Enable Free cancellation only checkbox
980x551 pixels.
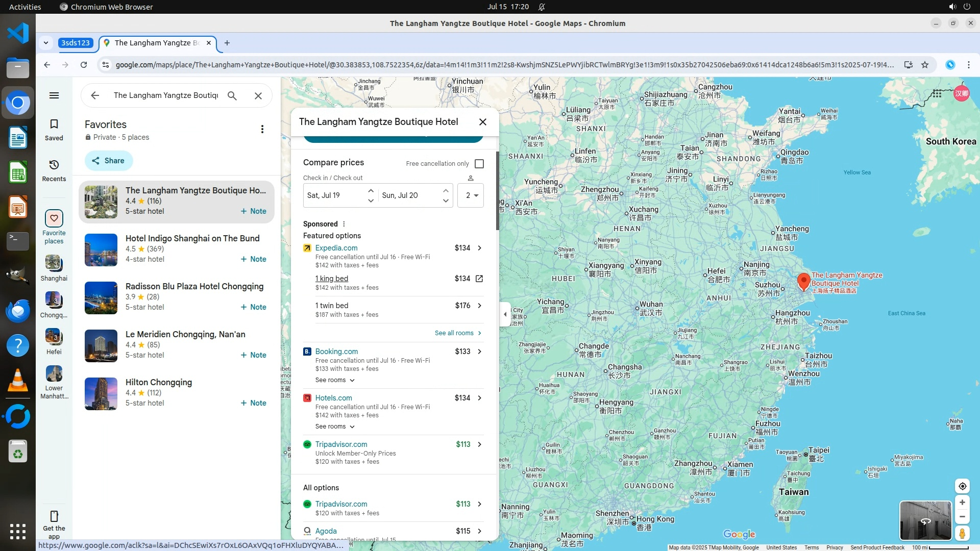479,164
